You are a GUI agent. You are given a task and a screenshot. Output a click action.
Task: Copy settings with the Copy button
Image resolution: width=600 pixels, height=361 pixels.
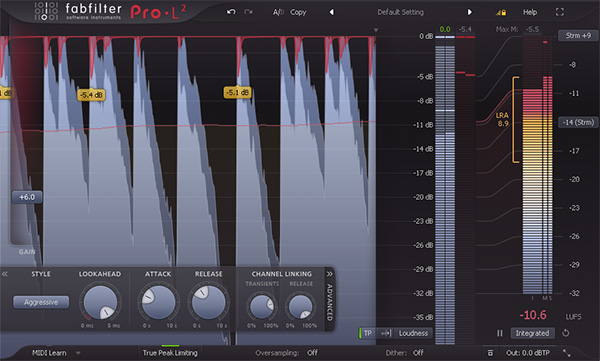pyautogui.click(x=298, y=12)
